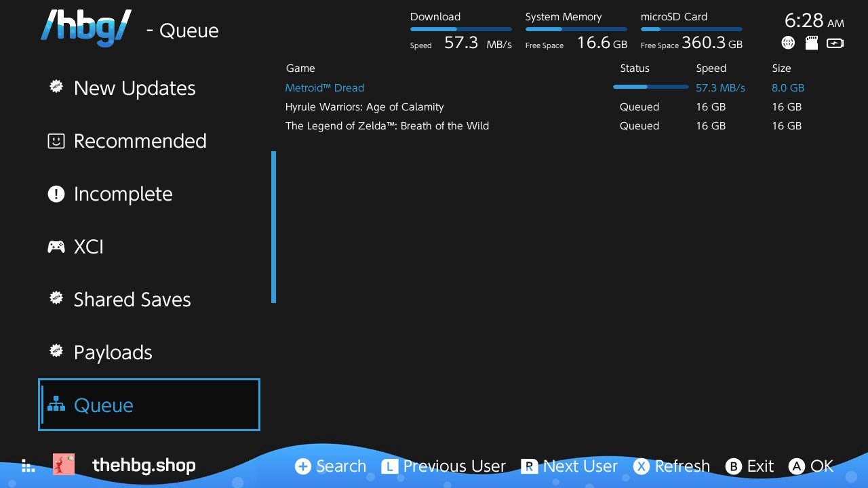Click the R button icon
This screenshot has width=868, height=488.
click(530, 466)
